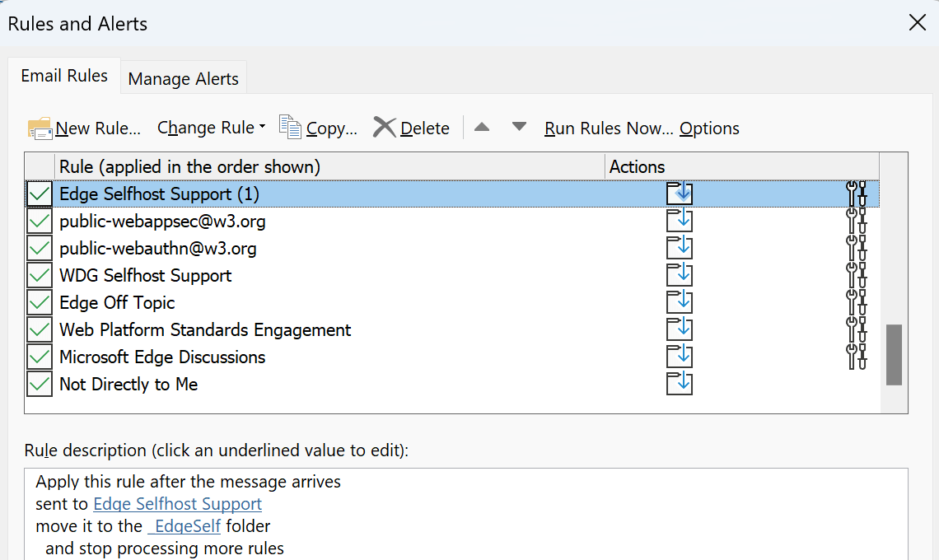
Task: Click Run Rules Now...
Action: [x=609, y=128]
